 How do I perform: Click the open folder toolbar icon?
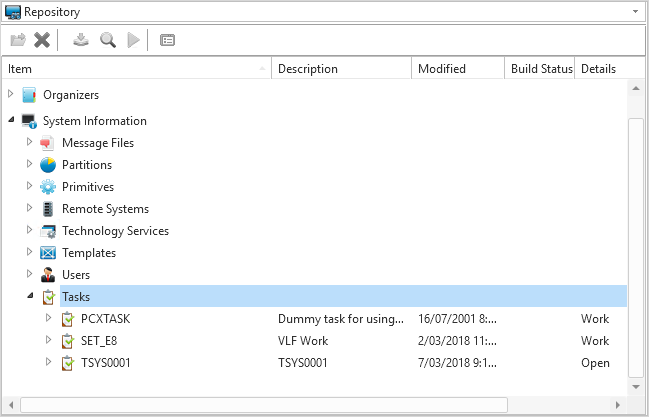pyautogui.click(x=18, y=40)
